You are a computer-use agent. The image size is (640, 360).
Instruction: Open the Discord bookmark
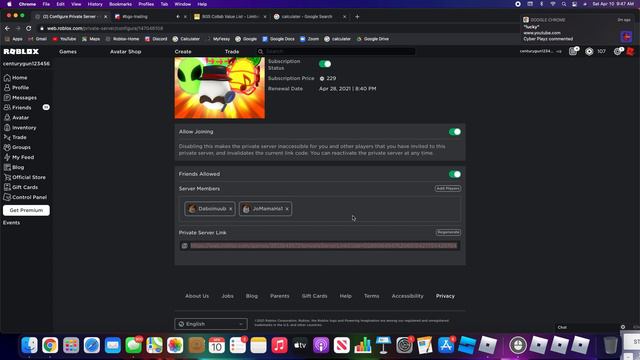click(156, 39)
